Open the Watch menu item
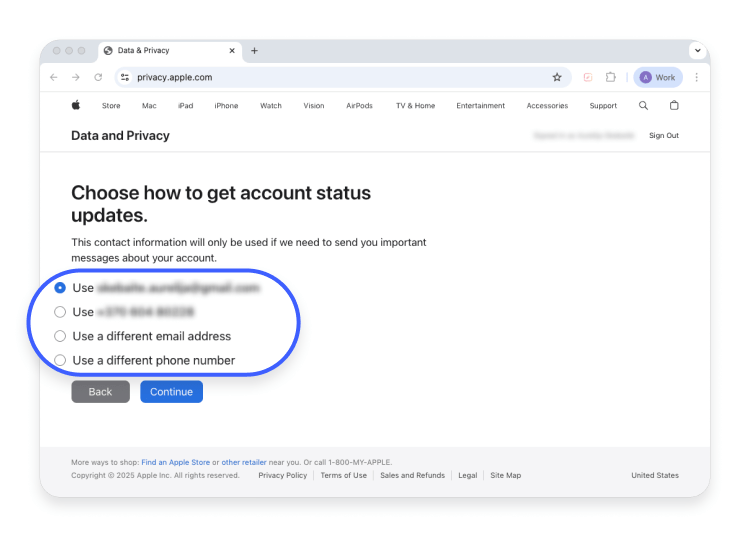Image resolution: width=750 pixels, height=537 pixels. click(x=271, y=106)
